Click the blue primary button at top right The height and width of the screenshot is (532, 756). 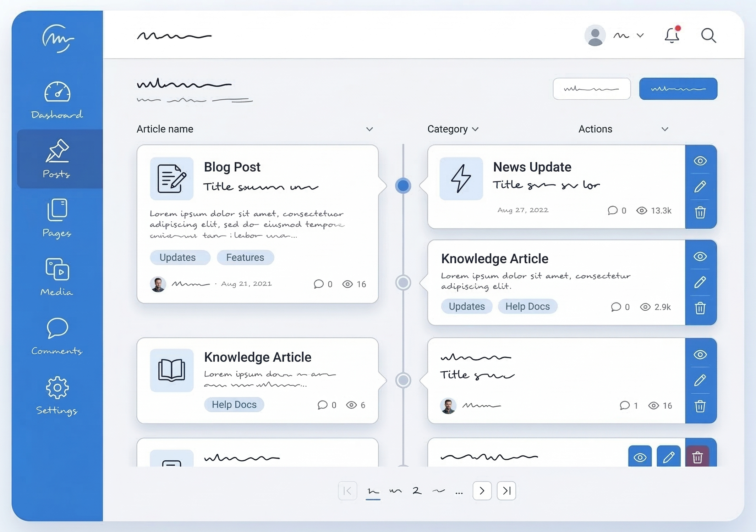(678, 89)
